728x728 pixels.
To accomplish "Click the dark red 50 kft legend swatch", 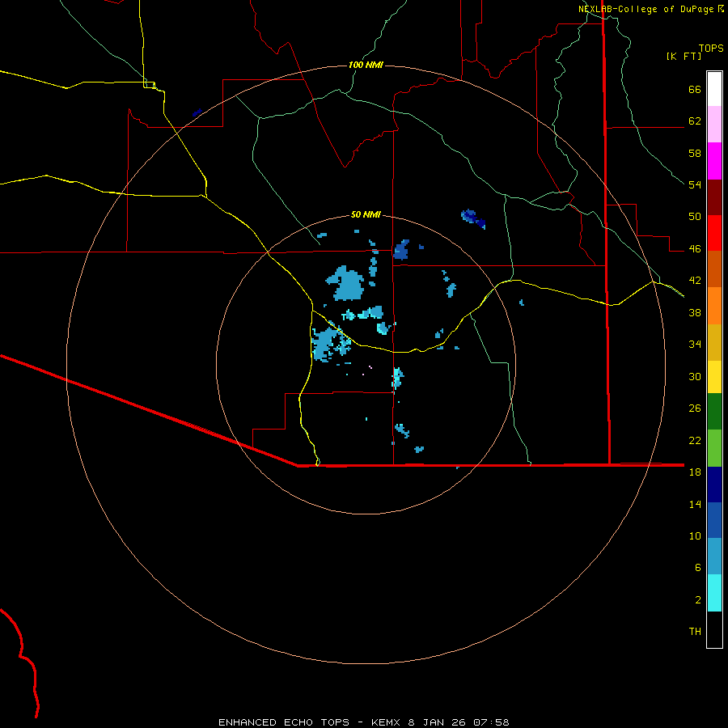I will pos(714,197).
